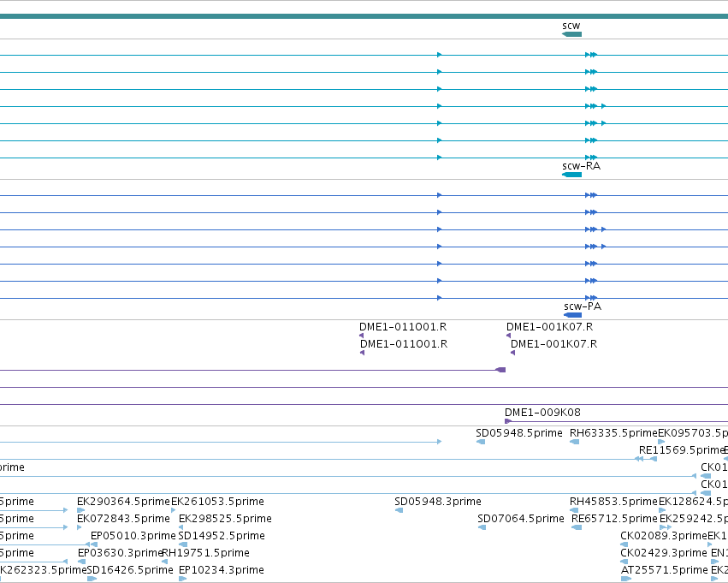Select the EK298525.5prime label
This screenshot has height=583, width=728.
pos(225,519)
